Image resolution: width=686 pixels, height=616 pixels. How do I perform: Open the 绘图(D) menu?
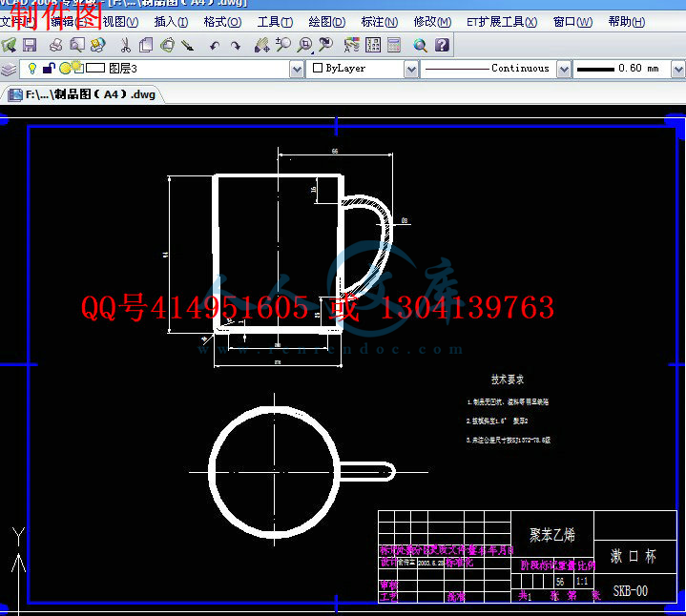[x=327, y=22]
